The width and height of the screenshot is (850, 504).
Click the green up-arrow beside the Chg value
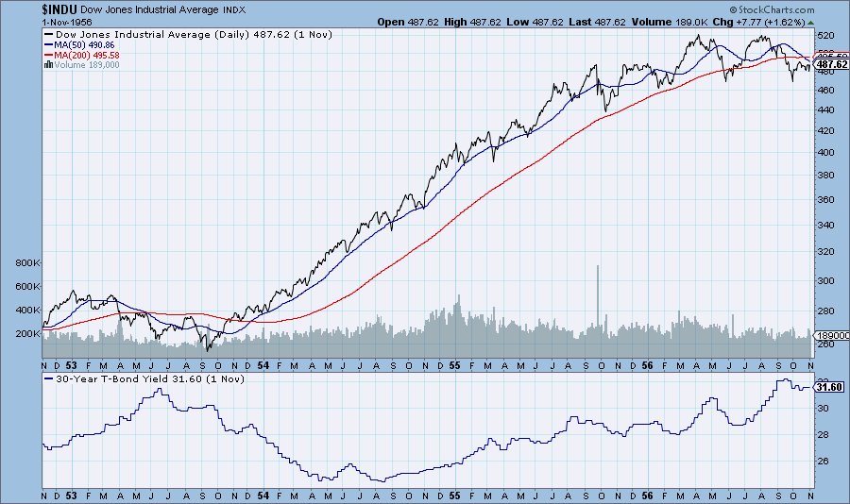click(810, 23)
